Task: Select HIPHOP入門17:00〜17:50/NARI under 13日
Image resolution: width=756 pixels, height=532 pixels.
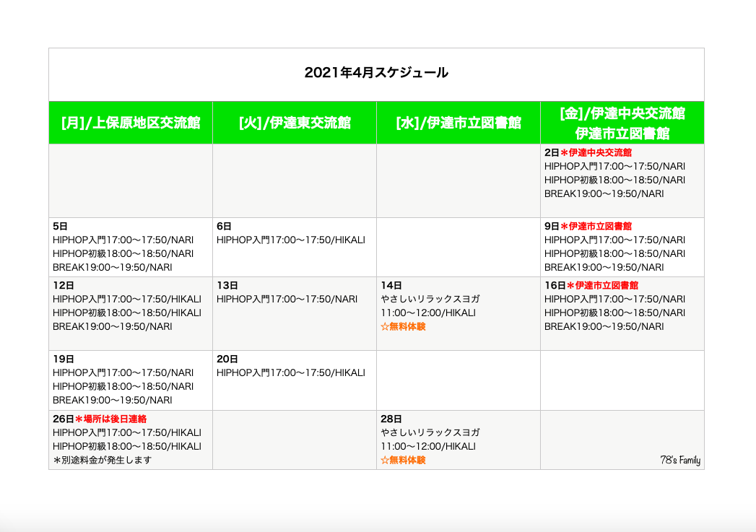Action: (287, 300)
